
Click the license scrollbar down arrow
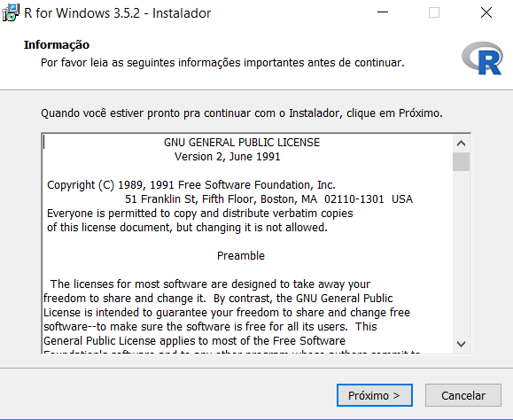click(461, 344)
